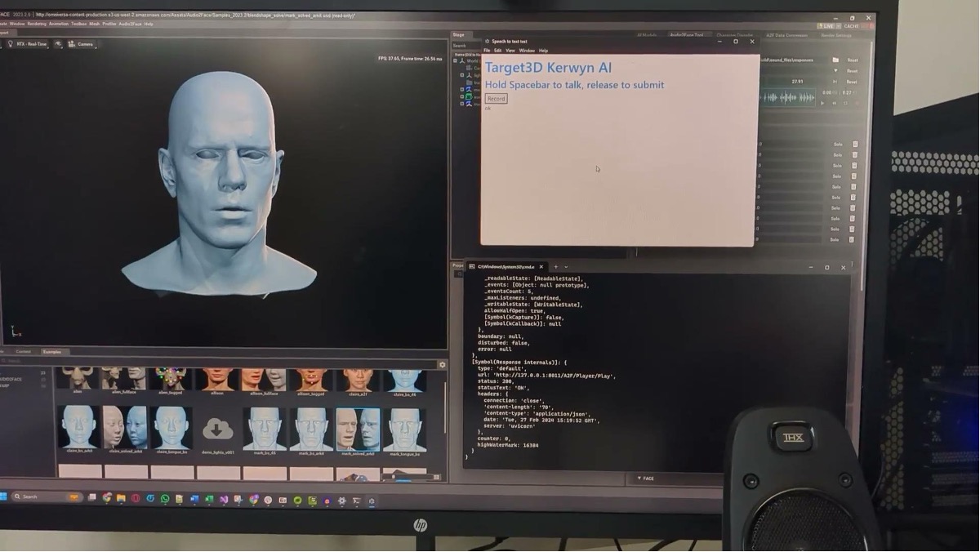Image resolution: width=980 pixels, height=552 pixels.
Task: Click Reset beside the folder icon
Action: [x=852, y=60]
